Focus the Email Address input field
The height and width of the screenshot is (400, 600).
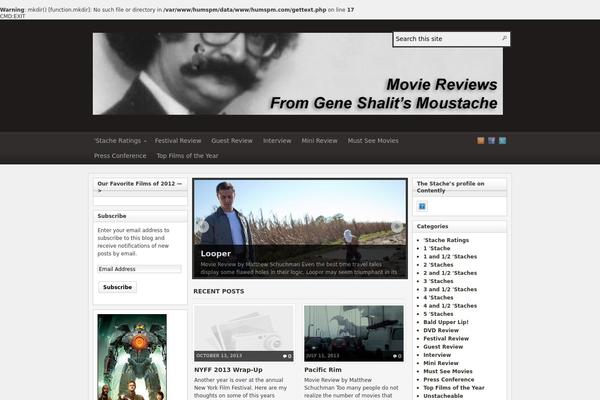139,269
